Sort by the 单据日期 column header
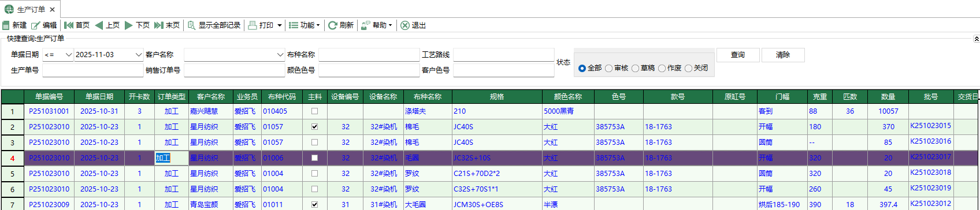Image resolution: width=980 pixels, height=210 pixels. point(99,96)
